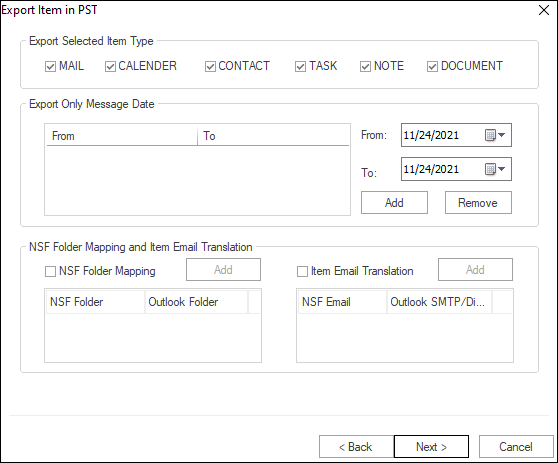Select the Outlook Folder column header
The height and width of the screenshot is (463, 558).
point(196,302)
